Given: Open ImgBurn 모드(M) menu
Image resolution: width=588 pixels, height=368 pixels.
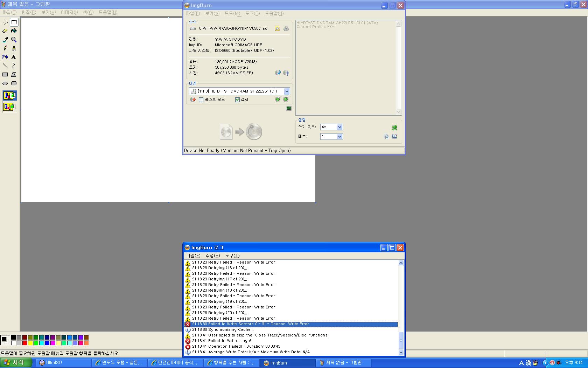Looking at the screenshot, I should [x=232, y=13].
